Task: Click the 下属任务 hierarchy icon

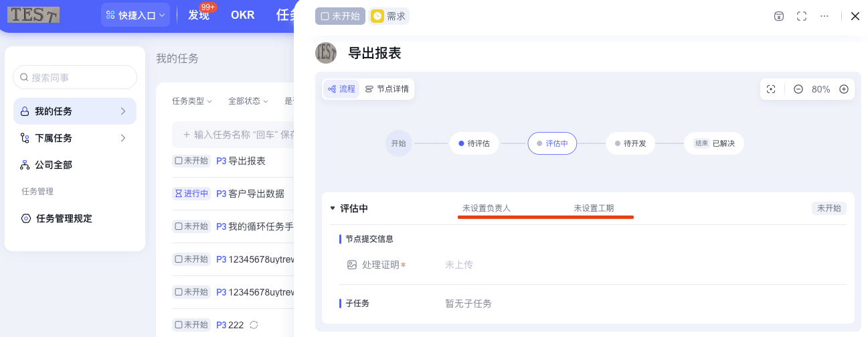Action: tap(25, 138)
